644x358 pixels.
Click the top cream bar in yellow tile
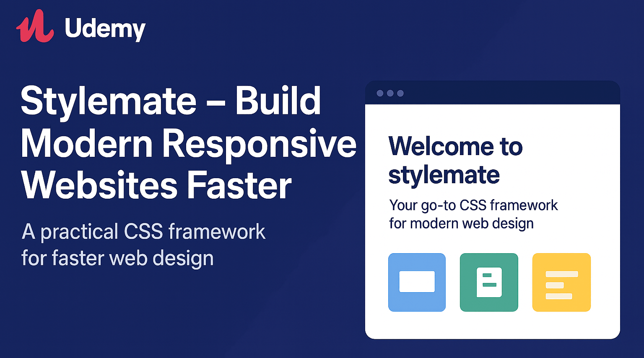(561, 274)
